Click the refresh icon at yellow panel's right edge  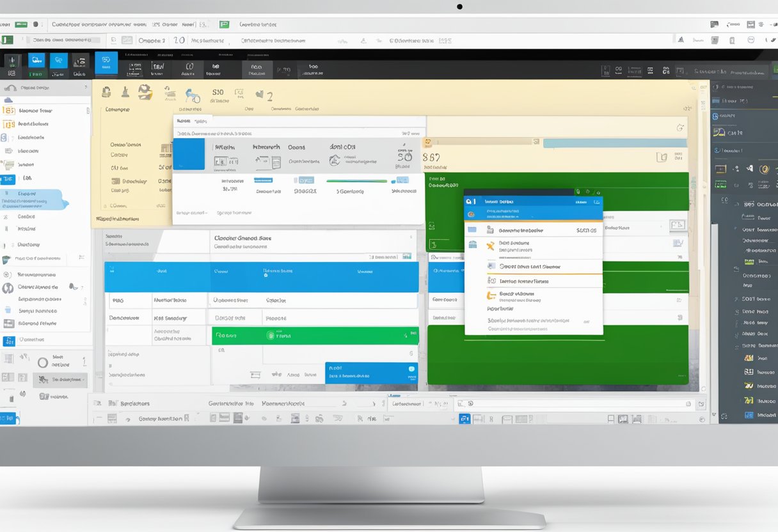coord(679,127)
